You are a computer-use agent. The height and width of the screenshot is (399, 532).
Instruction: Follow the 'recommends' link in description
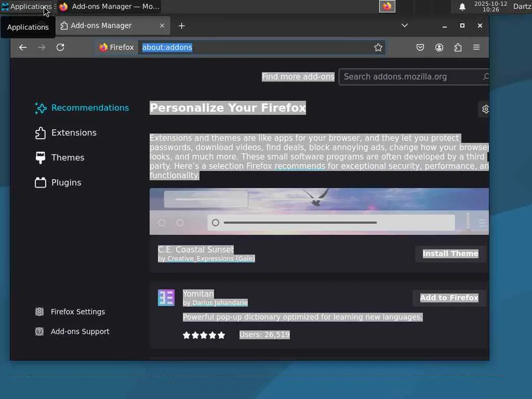pos(300,166)
